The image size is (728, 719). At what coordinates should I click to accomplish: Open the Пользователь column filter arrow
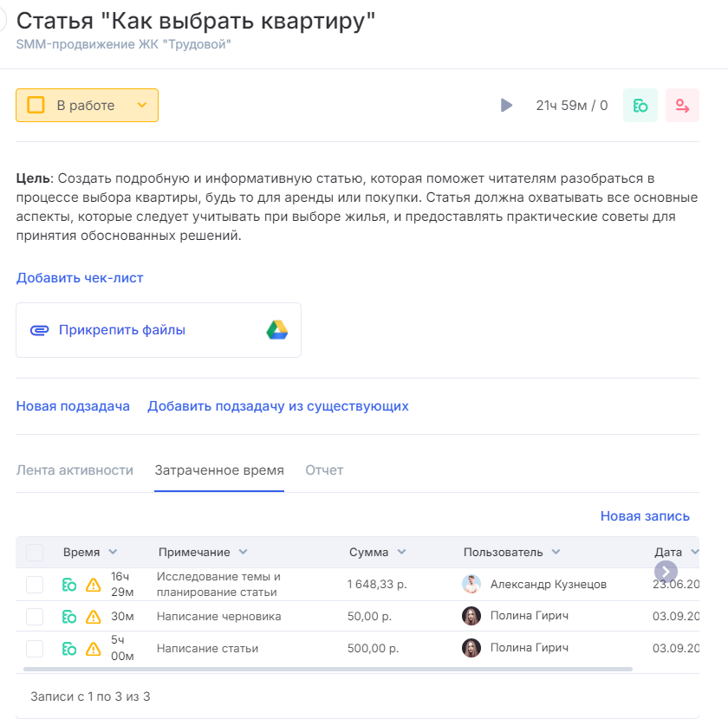[x=556, y=553]
